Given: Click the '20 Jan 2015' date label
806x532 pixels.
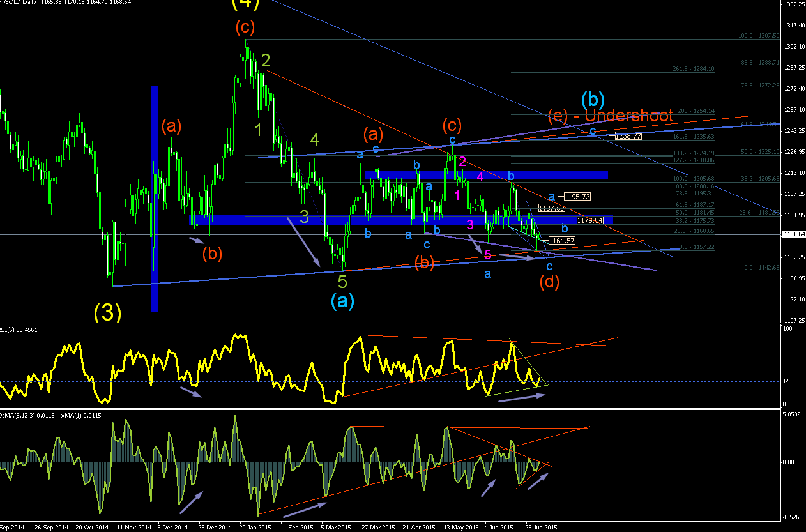Looking at the screenshot, I should click(x=255, y=528).
